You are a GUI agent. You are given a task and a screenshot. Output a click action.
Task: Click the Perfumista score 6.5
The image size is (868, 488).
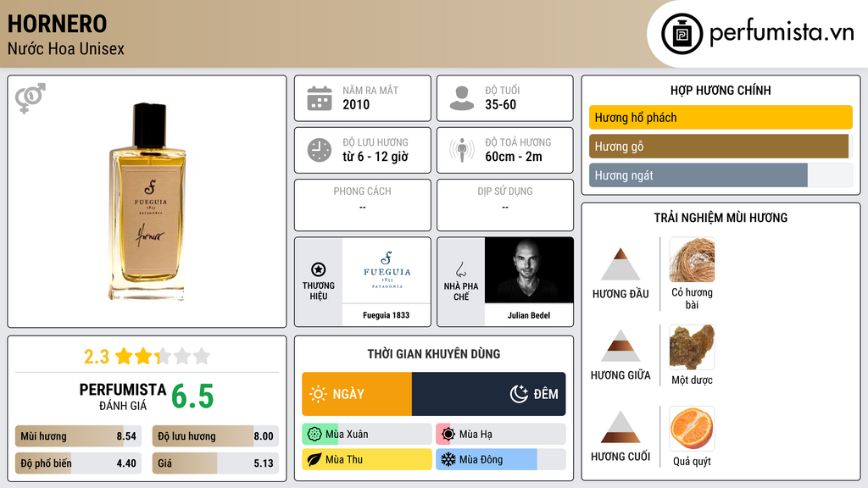click(x=192, y=396)
